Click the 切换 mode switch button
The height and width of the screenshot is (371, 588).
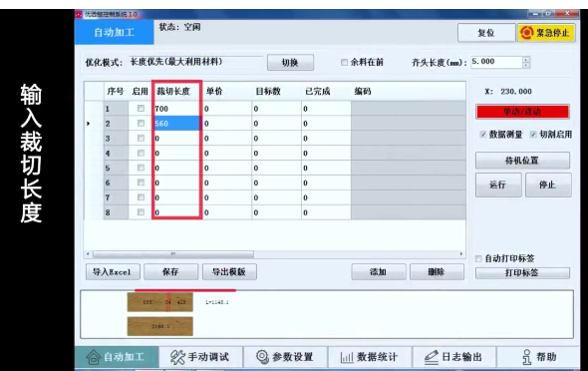point(290,63)
